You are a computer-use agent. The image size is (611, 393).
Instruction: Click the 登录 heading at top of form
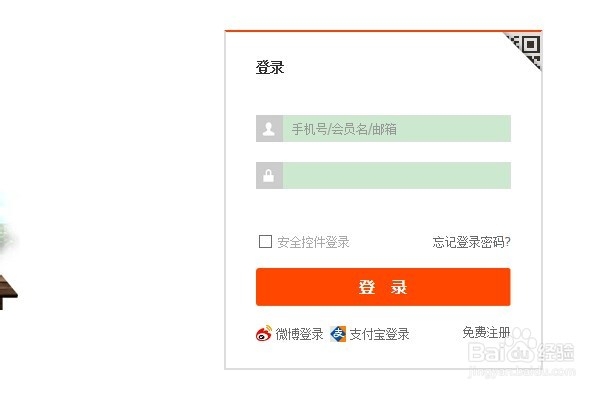click(x=270, y=67)
